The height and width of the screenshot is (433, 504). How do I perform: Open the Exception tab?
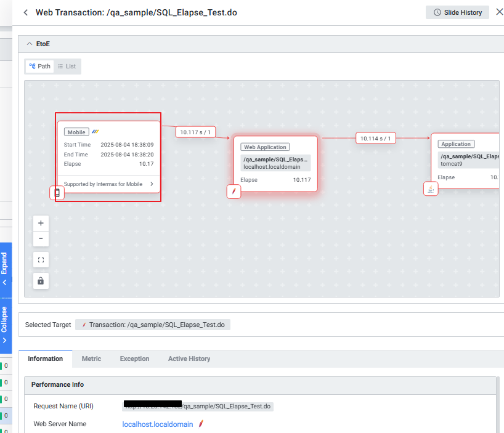[x=134, y=358]
